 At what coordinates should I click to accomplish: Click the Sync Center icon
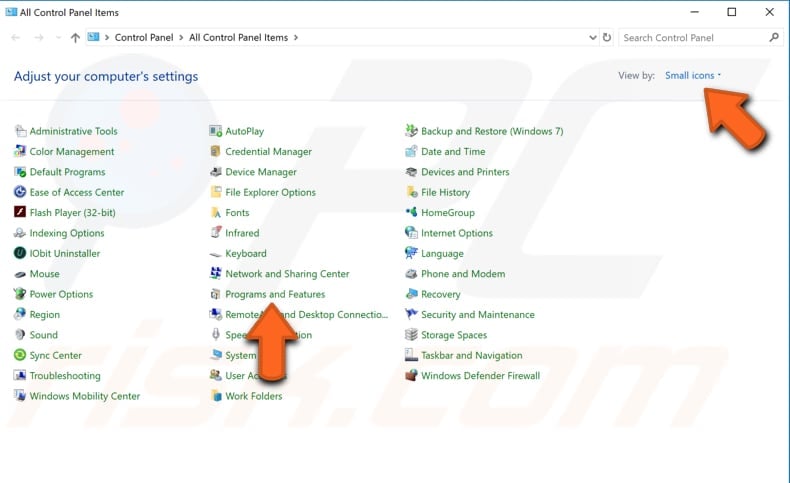coord(20,355)
